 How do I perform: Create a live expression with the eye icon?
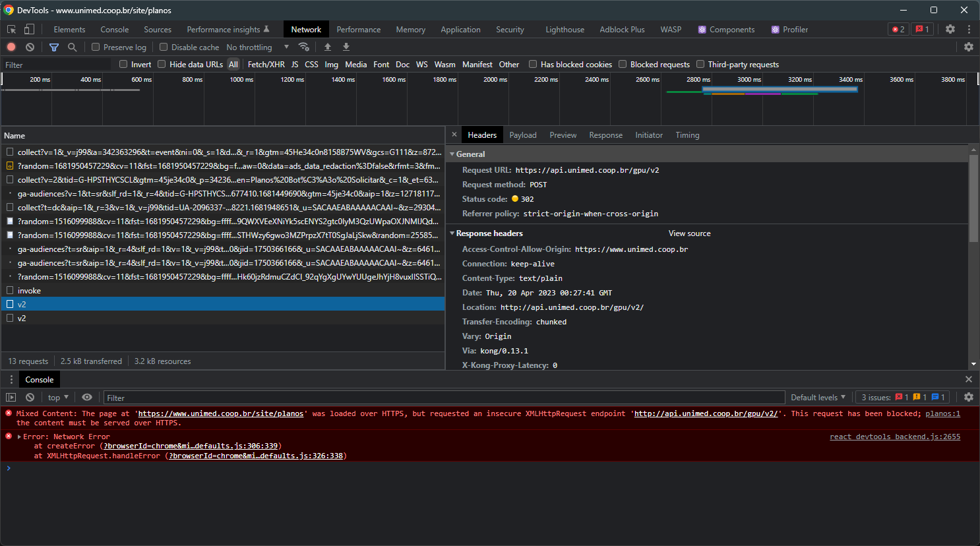87,397
